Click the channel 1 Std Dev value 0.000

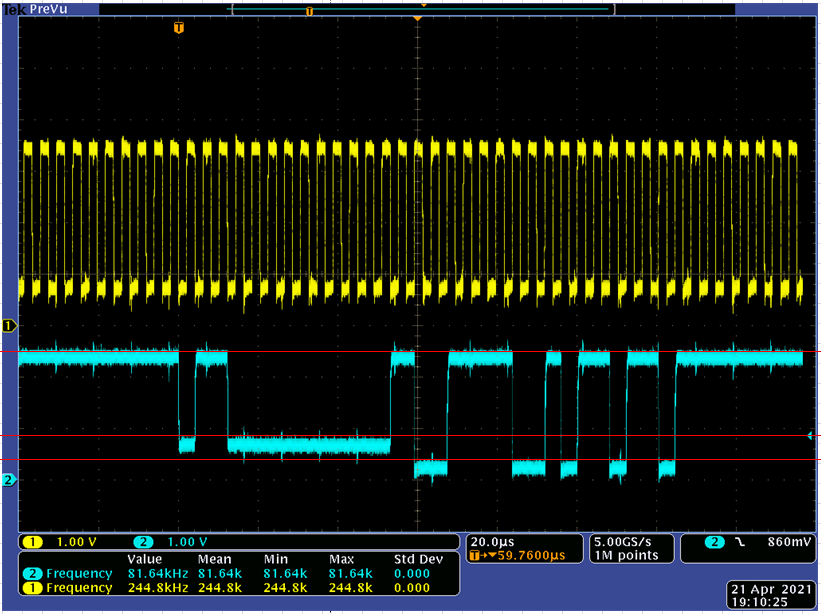tap(412, 588)
